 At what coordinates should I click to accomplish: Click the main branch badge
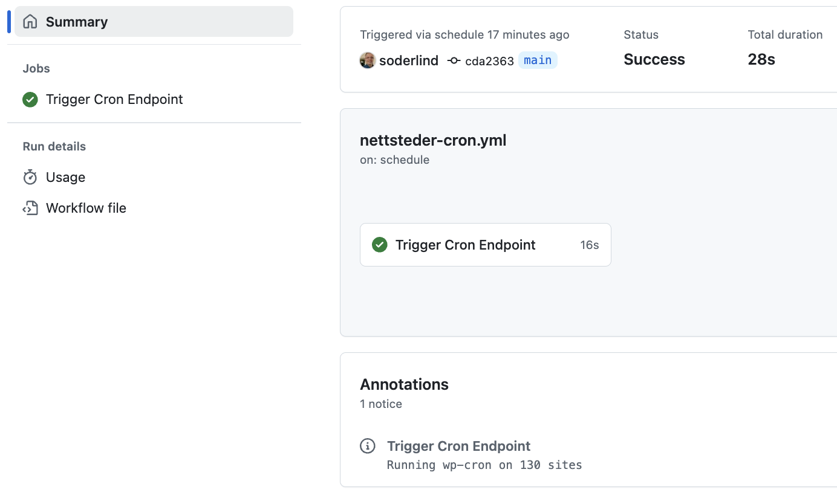tap(537, 60)
